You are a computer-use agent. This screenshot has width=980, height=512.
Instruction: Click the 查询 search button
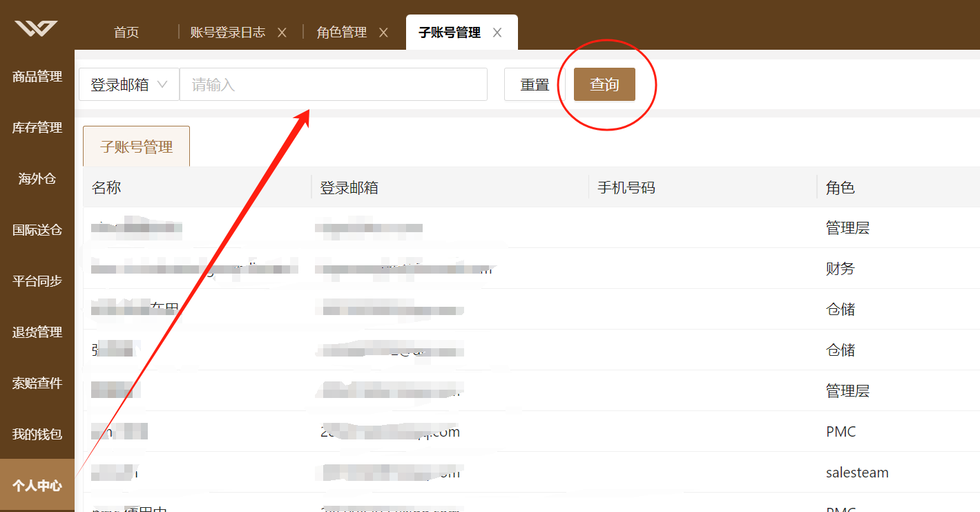[x=604, y=84]
